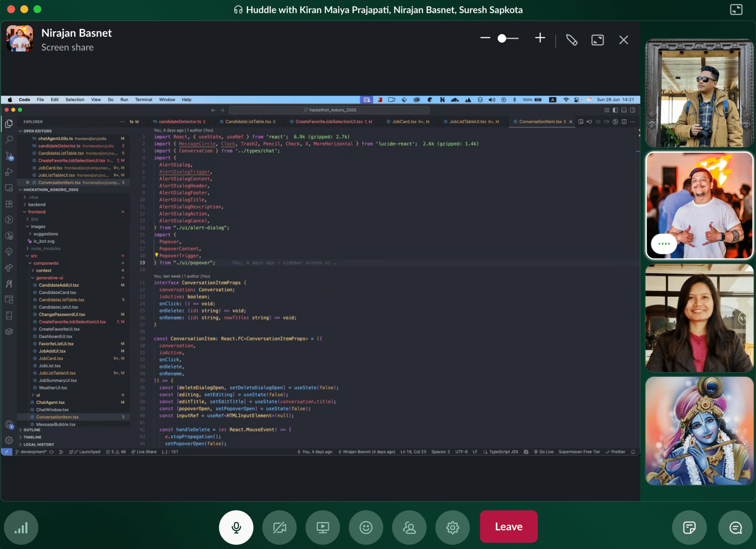
Task: Open the huddle notes canvas
Action: point(689,527)
